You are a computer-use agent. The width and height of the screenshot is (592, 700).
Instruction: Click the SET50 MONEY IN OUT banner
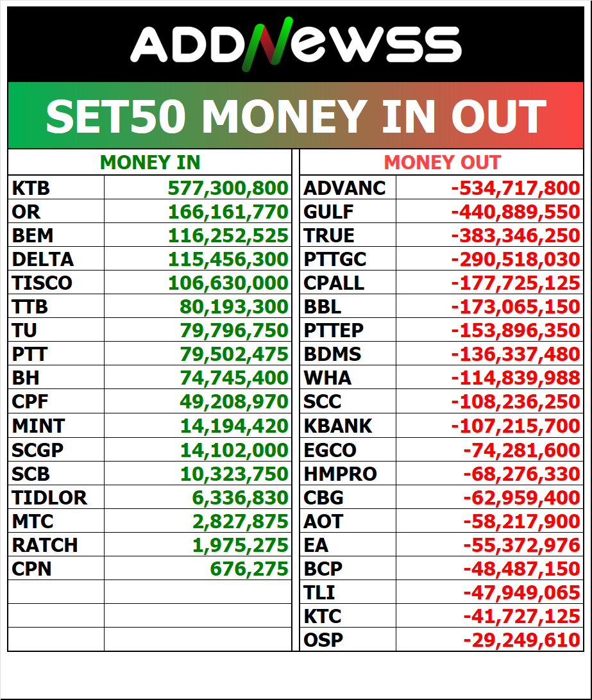click(x=296, y=116)
